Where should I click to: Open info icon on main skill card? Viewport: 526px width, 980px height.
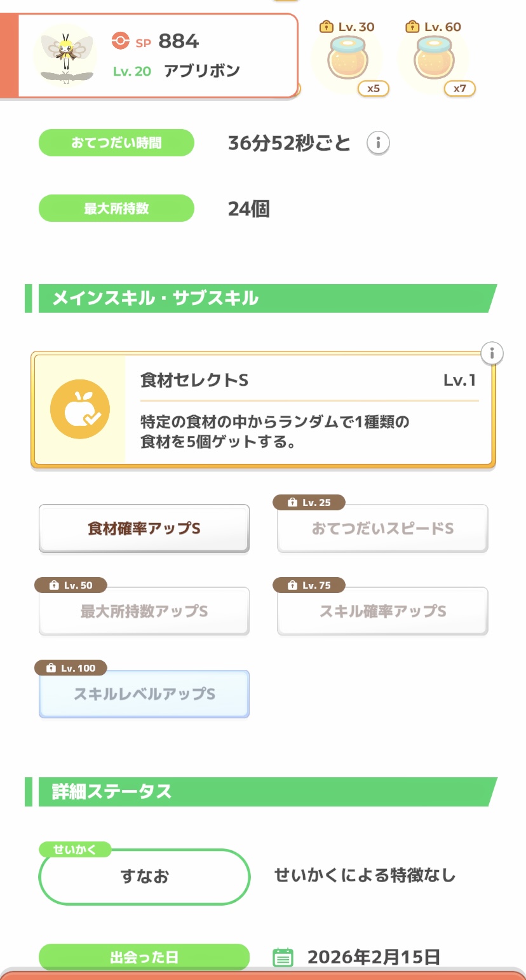[492, 353]
